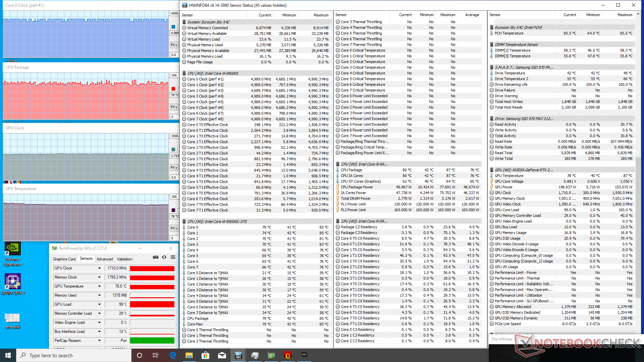Edit max value field in CPU Package graph
Screen dimensions: 644x362
point(174,75)
